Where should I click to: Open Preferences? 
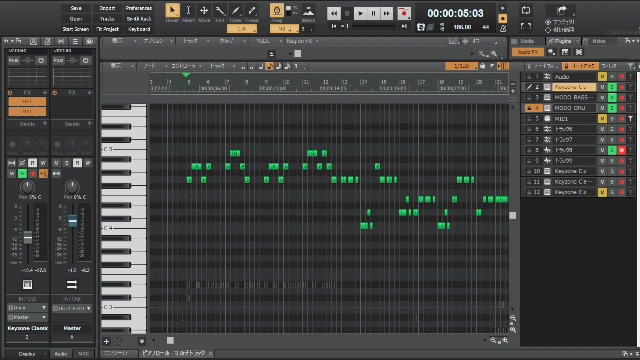pos(139,8)
